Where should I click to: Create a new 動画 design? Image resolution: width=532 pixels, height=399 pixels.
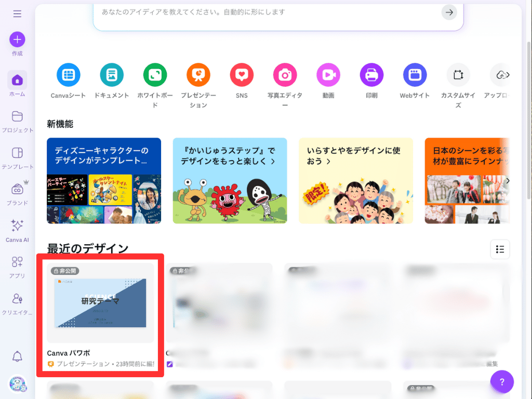tap(328, 81)
